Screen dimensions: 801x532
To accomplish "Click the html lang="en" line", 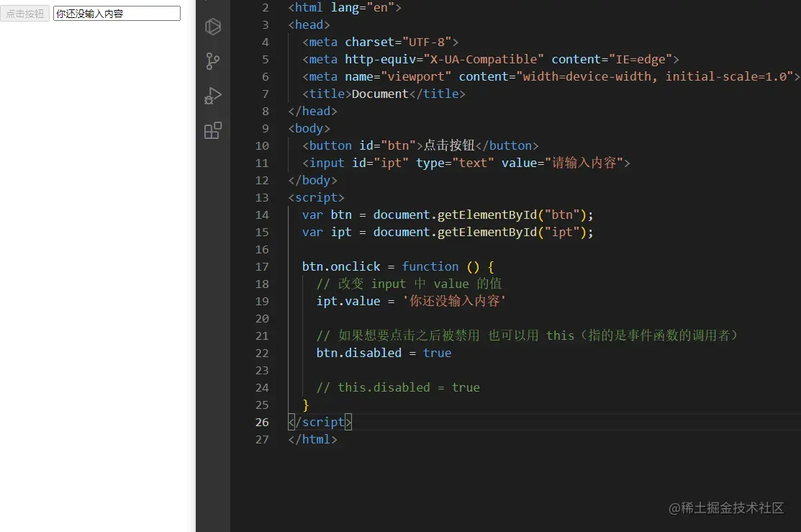I will tap(345, 8).
